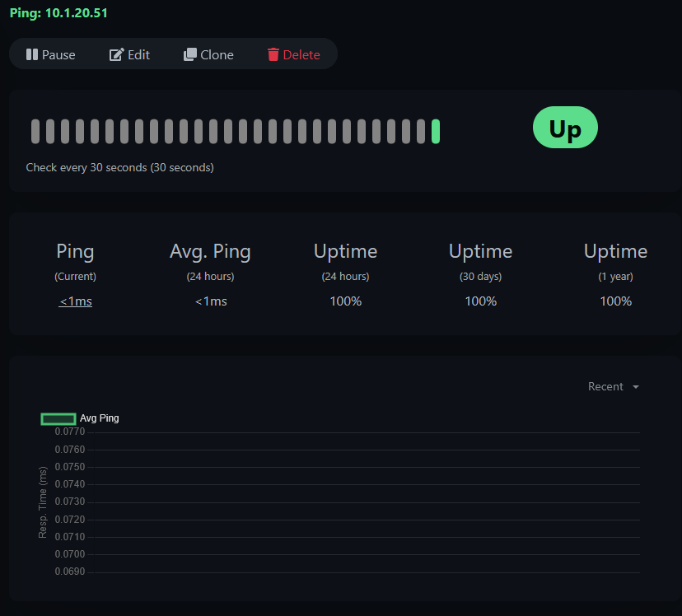Click the oldest gray heartbeat bar
The height and width of the screenshot is (616, 682).
point(35,130)
